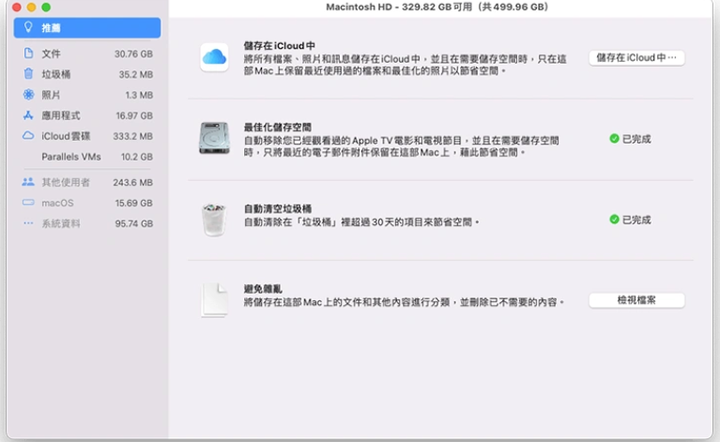
Task: Click the yellow minimize window button
Action: 31,7
